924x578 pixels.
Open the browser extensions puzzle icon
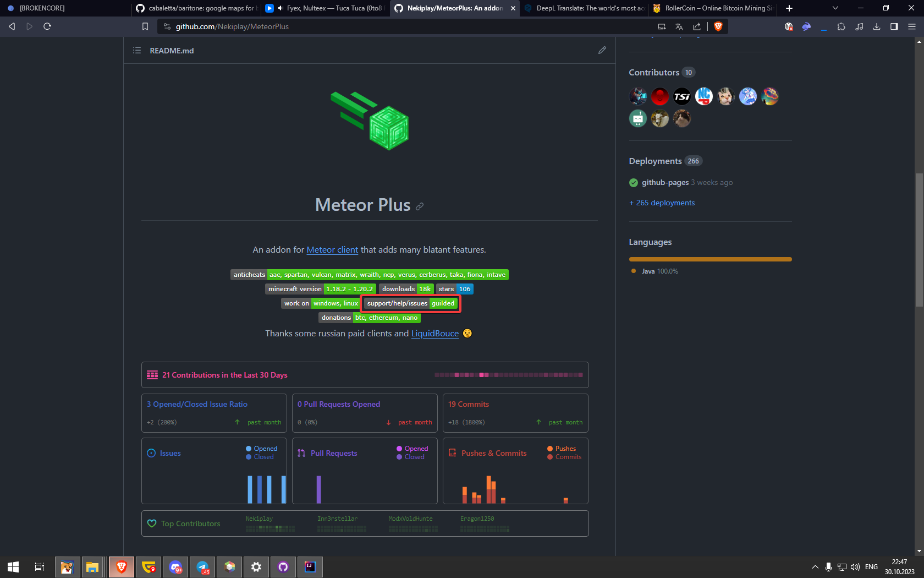click(841, 26)
